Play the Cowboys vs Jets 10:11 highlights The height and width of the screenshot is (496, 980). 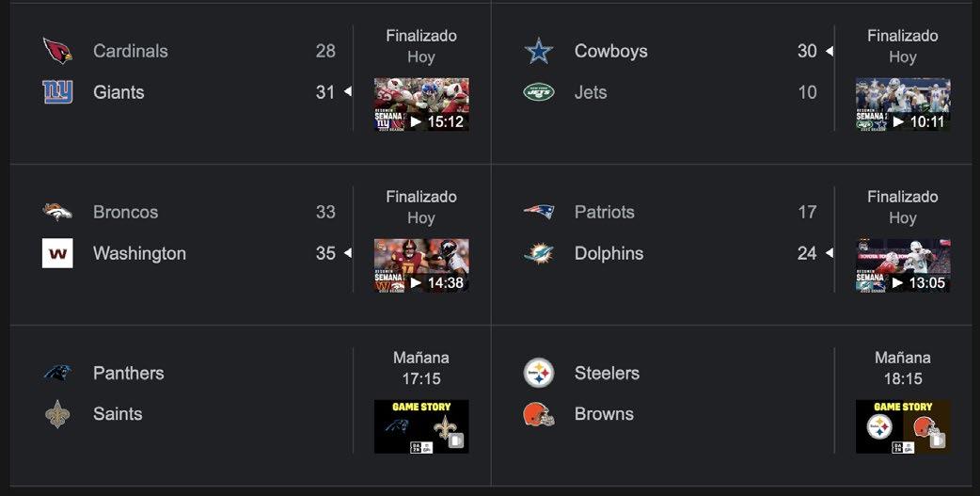coord(903,104)
